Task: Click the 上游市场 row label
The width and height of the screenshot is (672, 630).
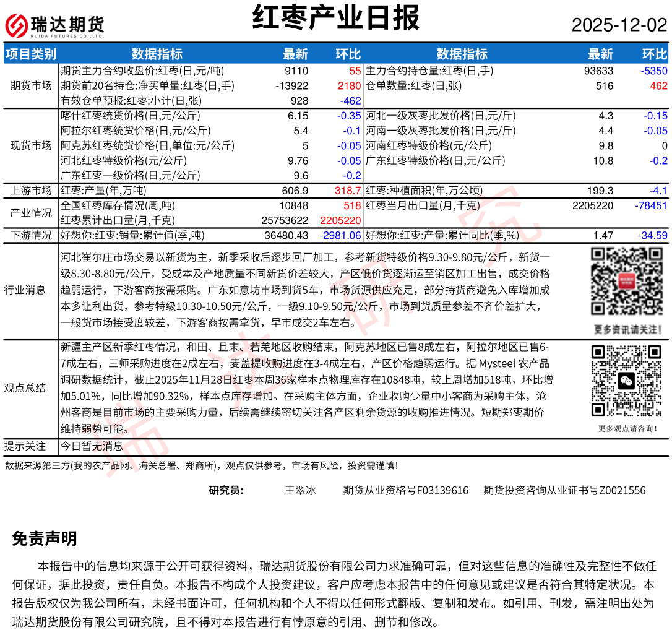Action: tap(31, 191)
